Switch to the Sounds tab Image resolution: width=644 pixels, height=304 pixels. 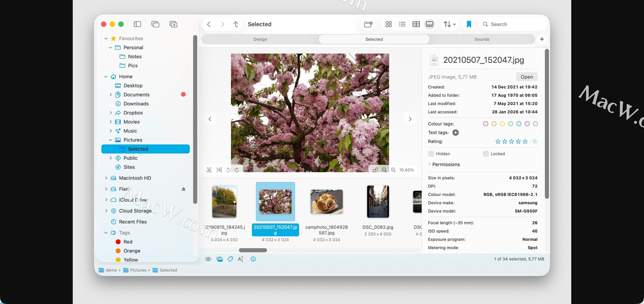click(x=482, y=39)
